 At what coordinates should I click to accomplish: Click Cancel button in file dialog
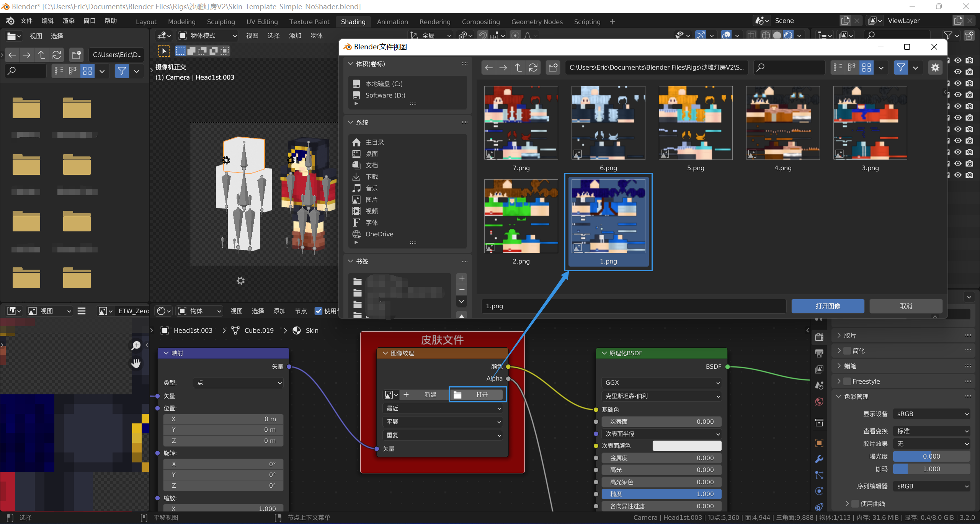906,306
